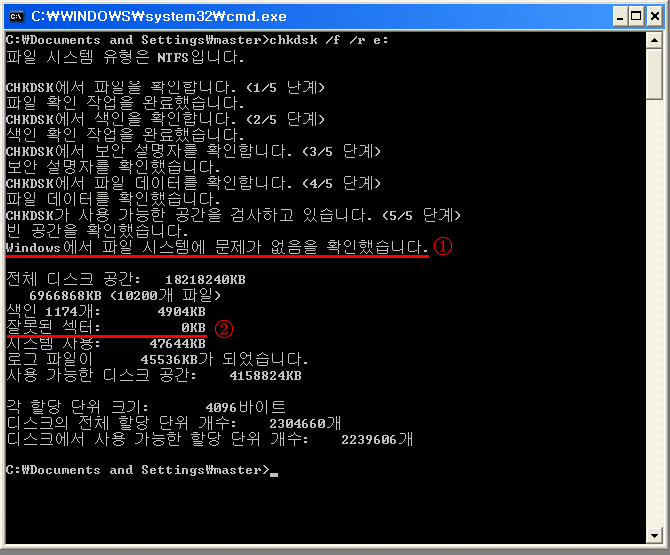Click the '보안 설명자를 확인했습니다' line
Screen dimensions: 670x555
point(113,167)
